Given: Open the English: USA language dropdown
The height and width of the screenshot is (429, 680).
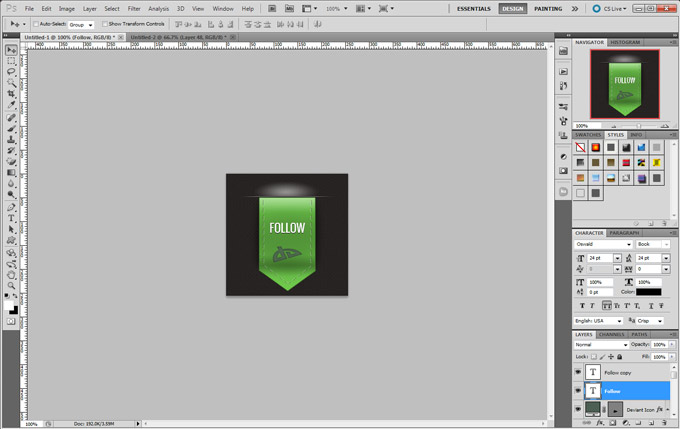Looking at the screenshot, I should click(x=598, y=321).
